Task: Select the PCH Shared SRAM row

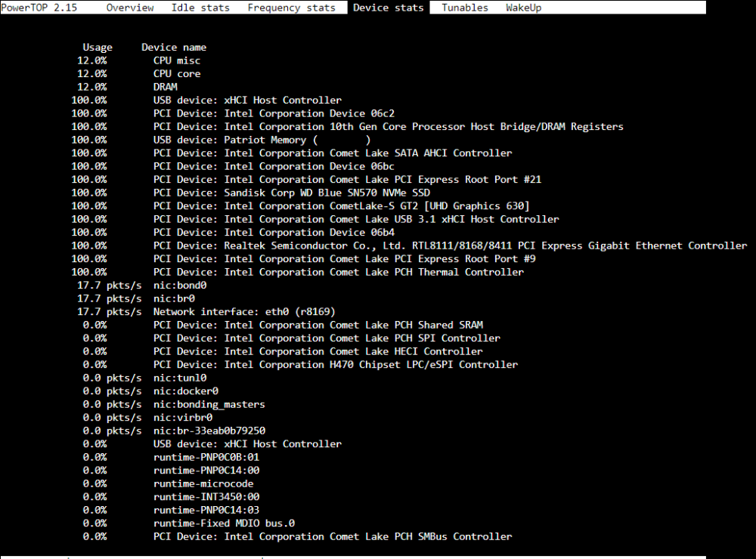Action: point(283,325)
